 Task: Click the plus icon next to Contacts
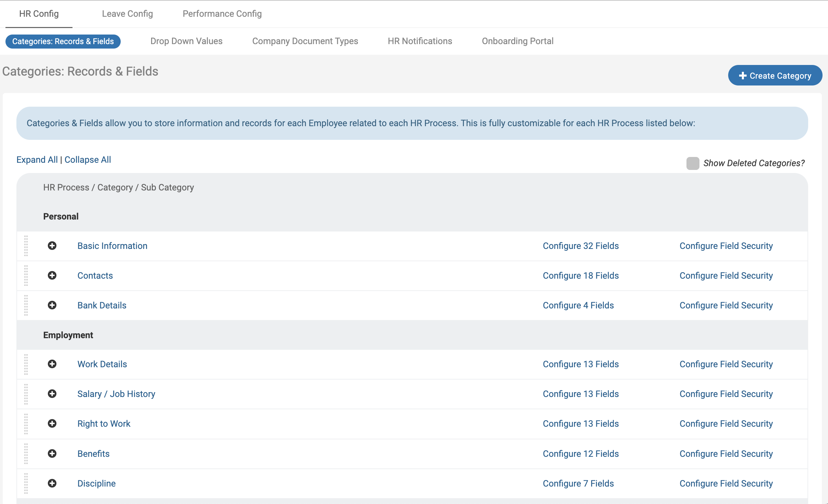coord(52,276)
